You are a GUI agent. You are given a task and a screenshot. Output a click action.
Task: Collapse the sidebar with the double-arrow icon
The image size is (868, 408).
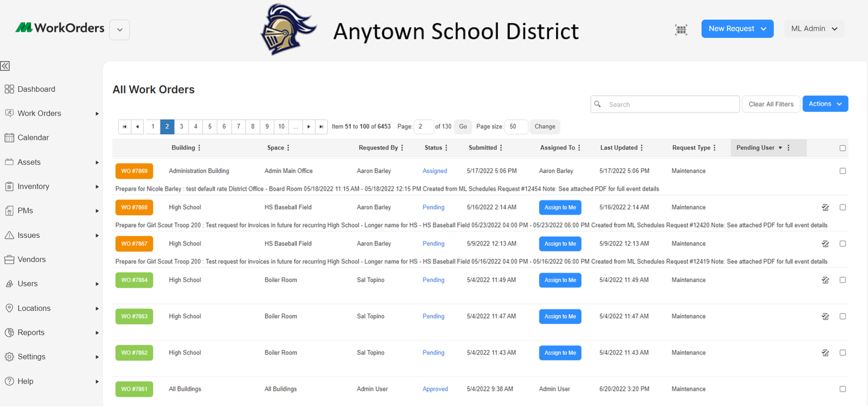click(x=5, y=66)
